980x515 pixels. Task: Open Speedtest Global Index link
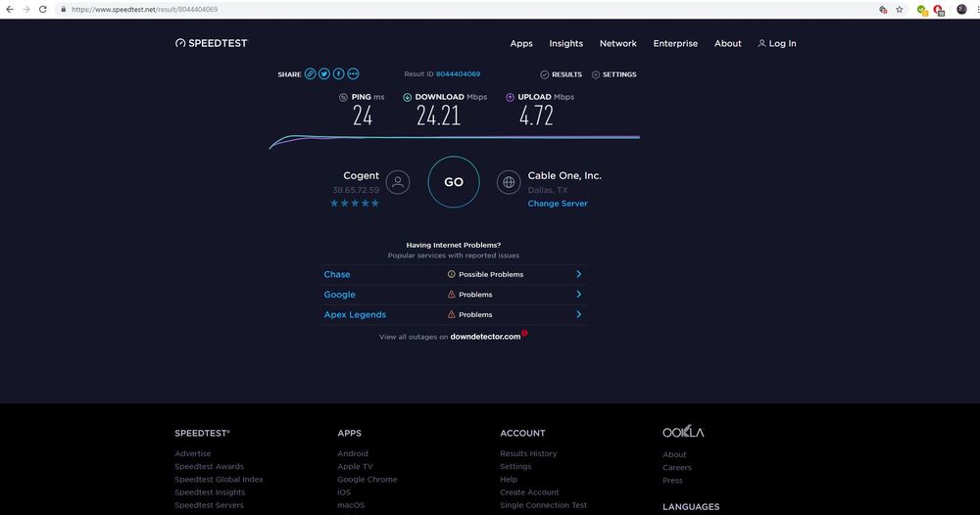pos(219,480)
